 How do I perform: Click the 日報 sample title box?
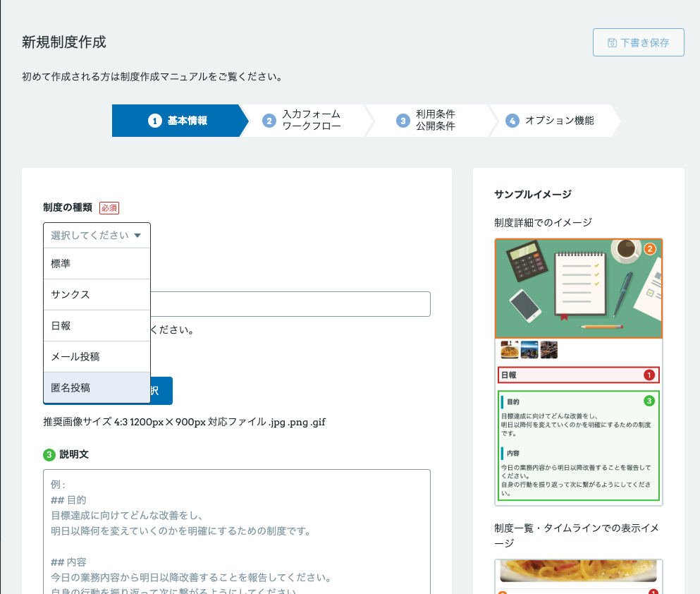pos(578,375)
